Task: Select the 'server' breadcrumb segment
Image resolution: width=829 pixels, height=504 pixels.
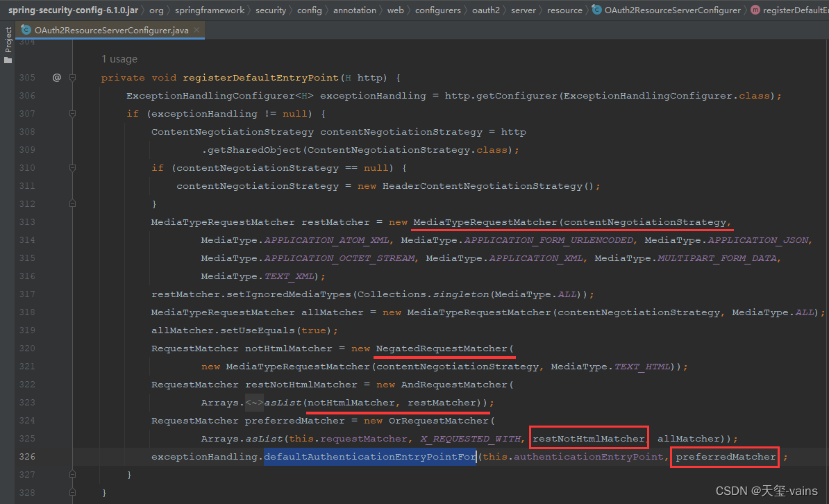Action: click(x=524, y=10)
